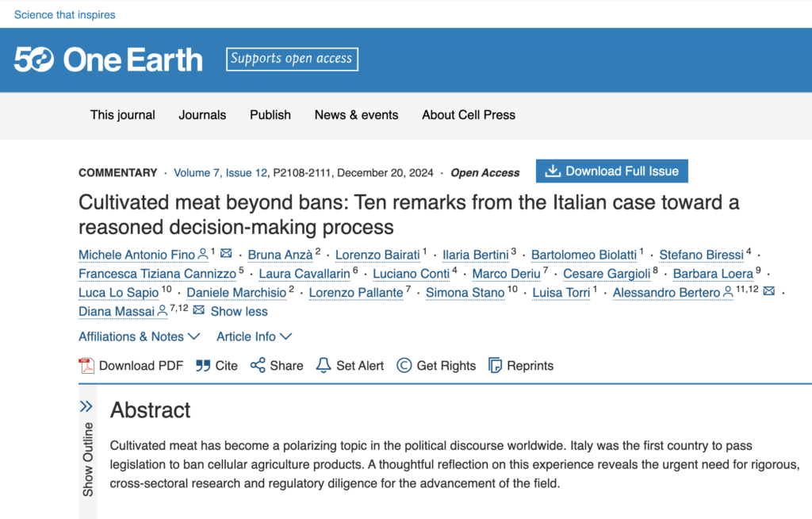Expand the Article Info dropdown
The height and width of the screenshot is (519, 812).
tap(255, 336)
